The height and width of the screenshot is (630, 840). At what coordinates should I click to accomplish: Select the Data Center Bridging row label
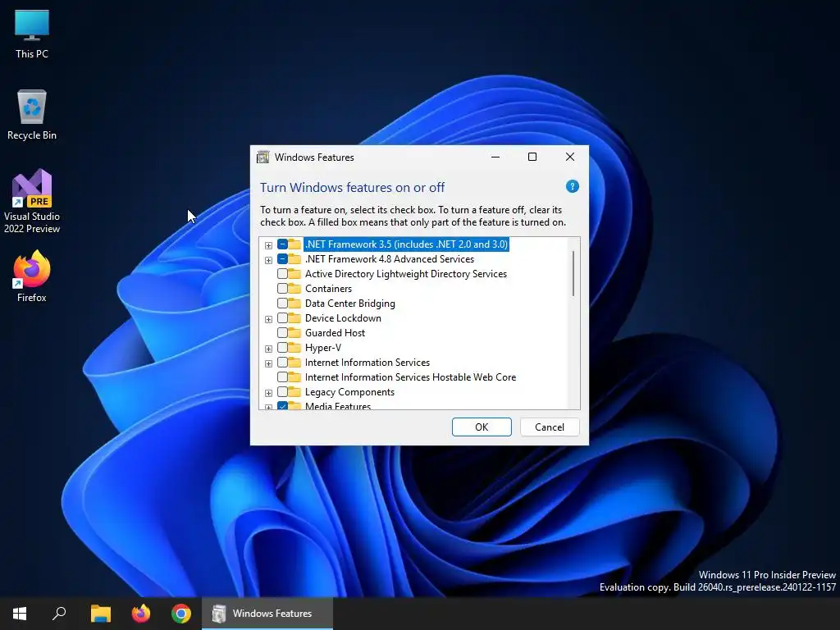click(x=349, y=304)
